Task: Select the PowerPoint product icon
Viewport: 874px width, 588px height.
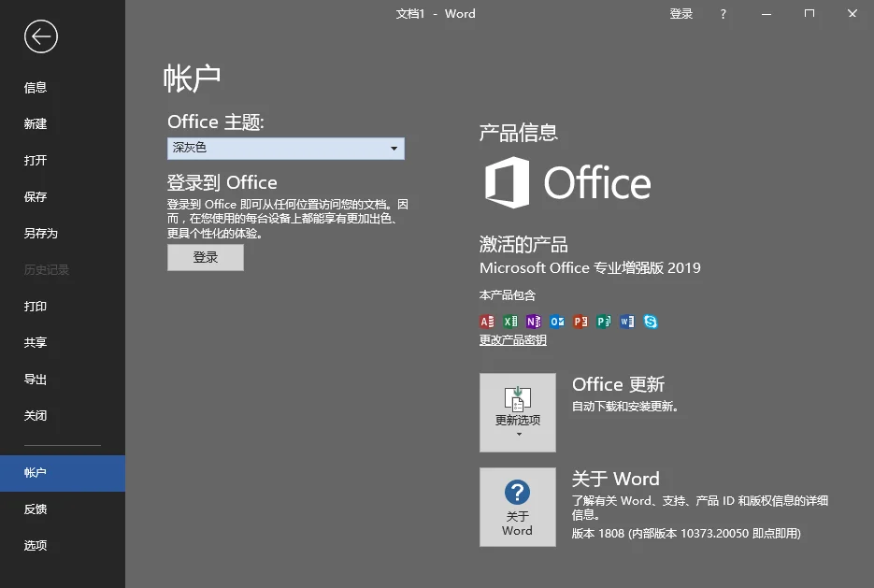Action: (x=580, y=321)
